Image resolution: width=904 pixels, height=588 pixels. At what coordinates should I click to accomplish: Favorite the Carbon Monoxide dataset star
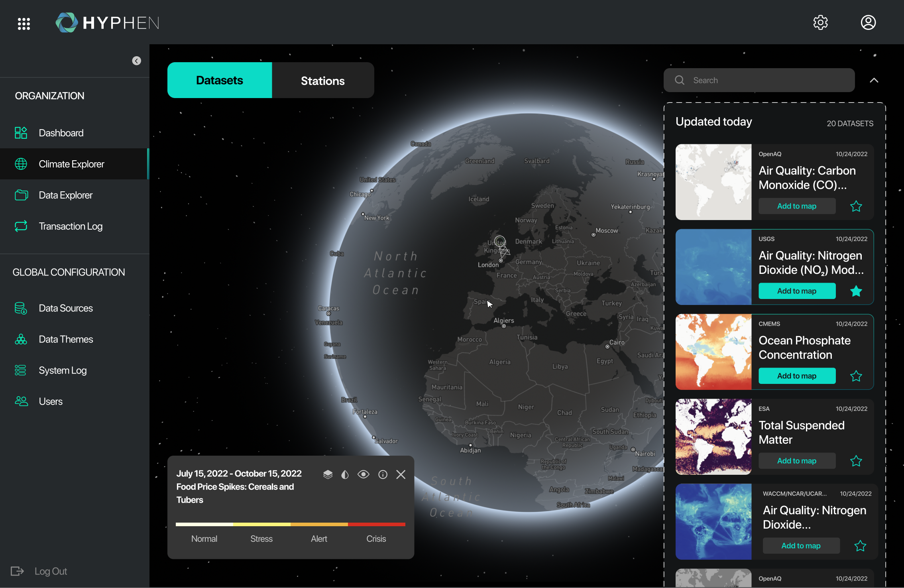(856, 206)
